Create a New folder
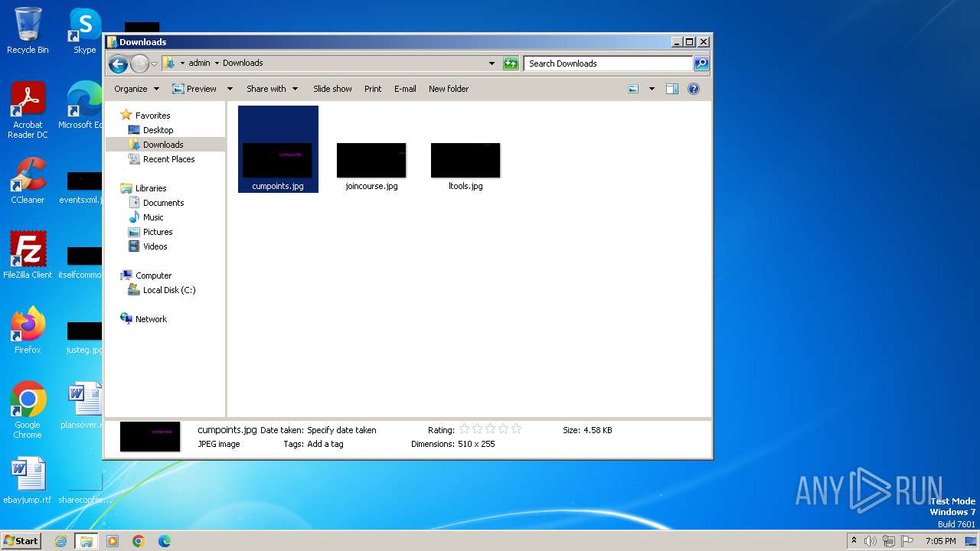This screenshot has height=551, width=980. coord(449,89)
